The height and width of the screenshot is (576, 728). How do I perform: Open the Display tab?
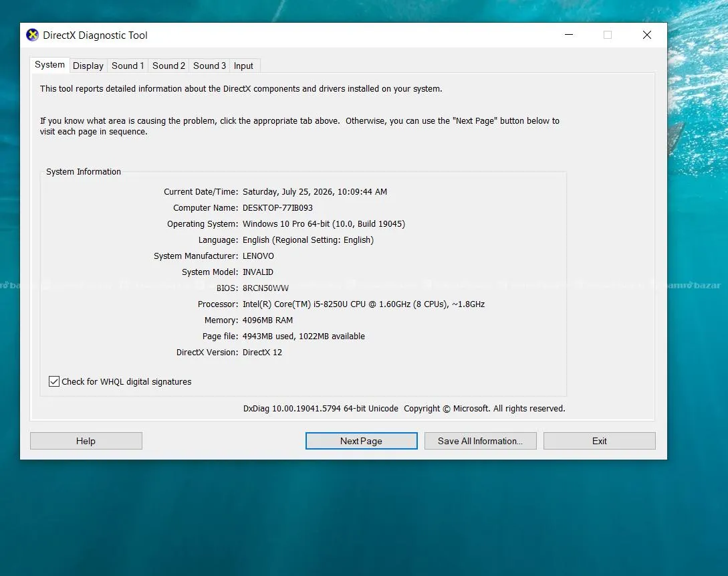(88, 66)
